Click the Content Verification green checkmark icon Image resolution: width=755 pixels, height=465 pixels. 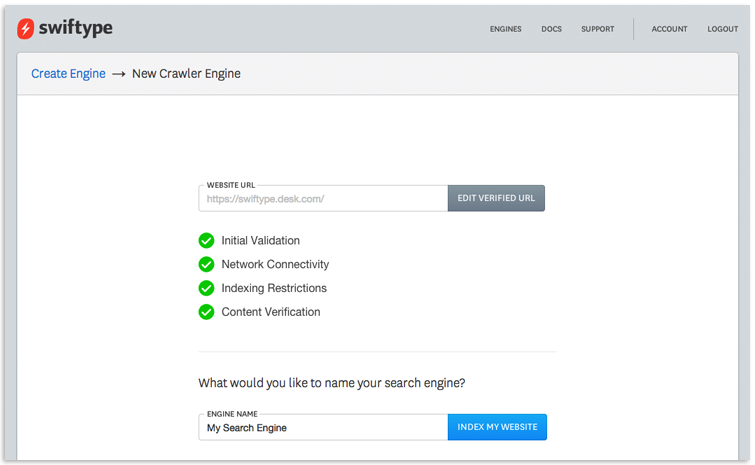click(206, 312)
